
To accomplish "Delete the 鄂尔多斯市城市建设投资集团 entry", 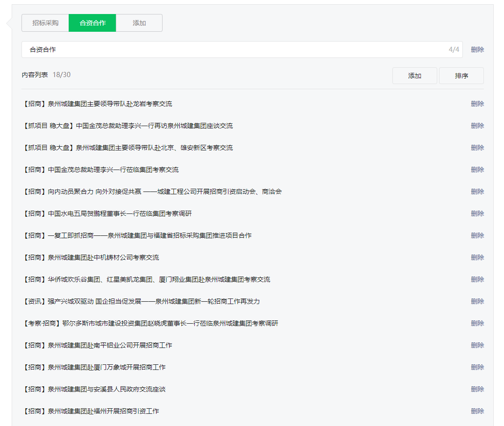I will pyautogui.click(x=477, y=323).
